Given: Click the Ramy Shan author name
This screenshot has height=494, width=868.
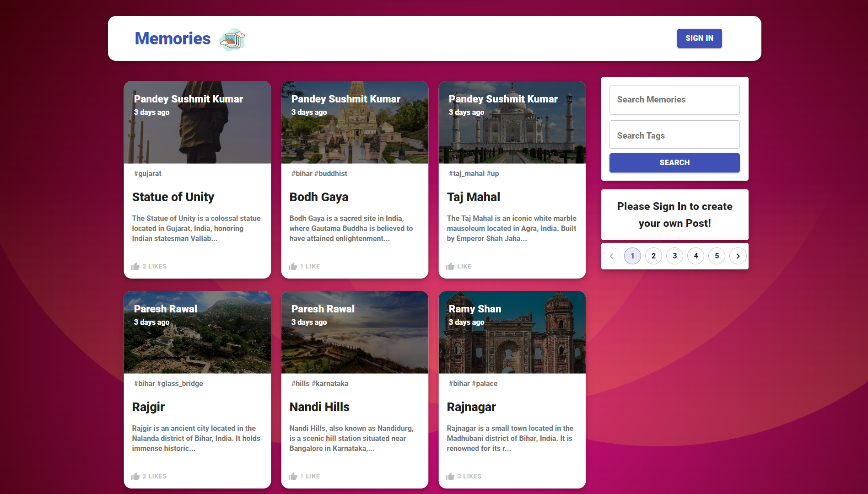Looking at the screenshot, I should click(x=475, y=309).
